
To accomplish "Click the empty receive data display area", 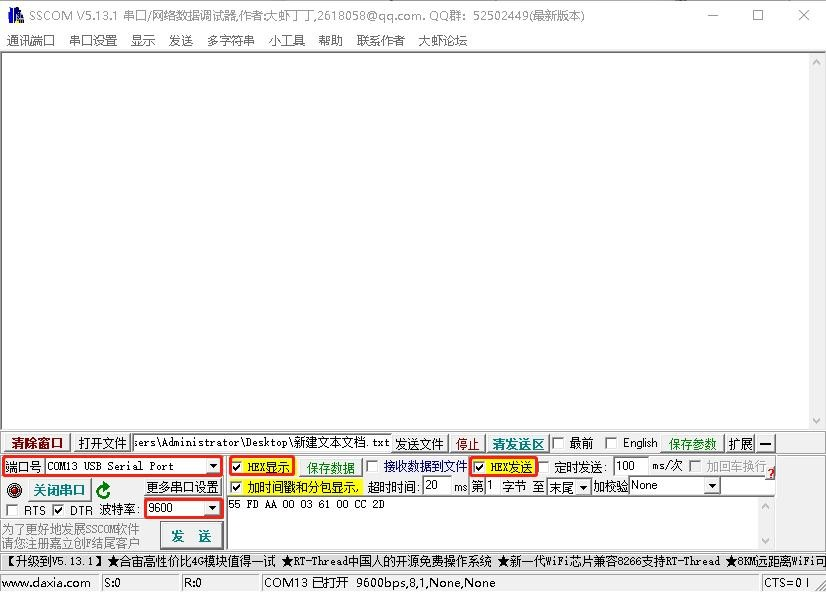I will (405, 241).
